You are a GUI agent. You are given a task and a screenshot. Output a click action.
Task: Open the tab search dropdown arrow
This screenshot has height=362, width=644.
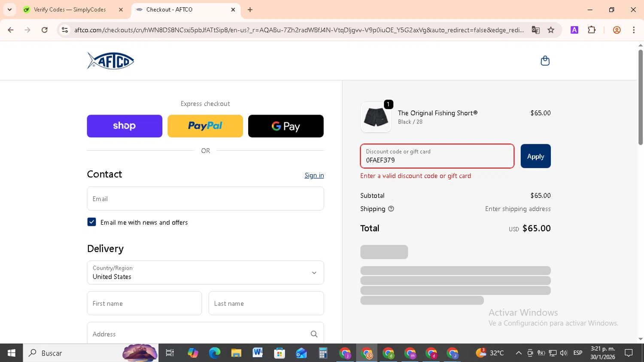9,9
